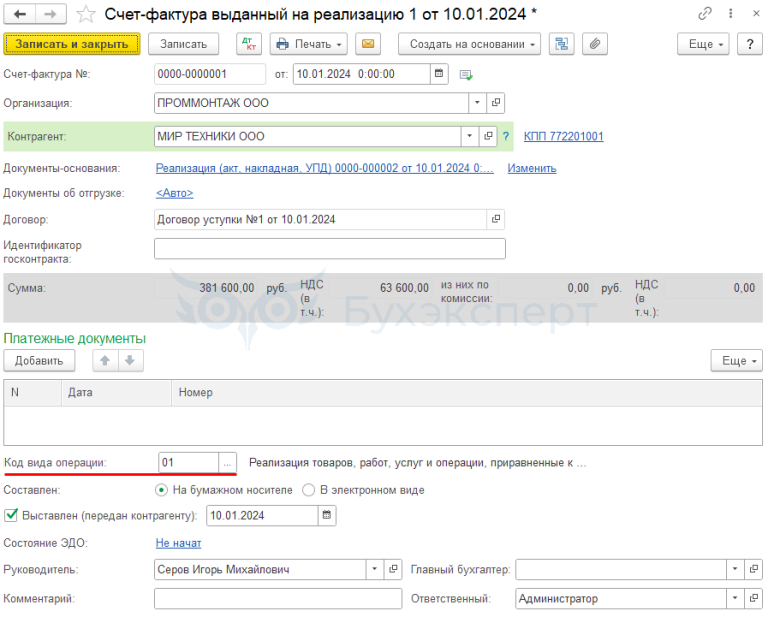The height and width of the screenshot is (617, 768).
Task: Open the document structure icon
Action: click(562, 44)
